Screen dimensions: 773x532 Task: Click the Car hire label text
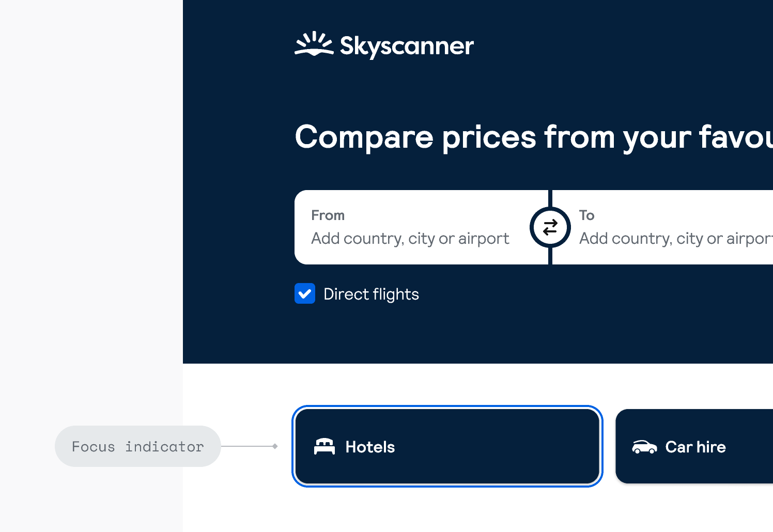point(695,447)
